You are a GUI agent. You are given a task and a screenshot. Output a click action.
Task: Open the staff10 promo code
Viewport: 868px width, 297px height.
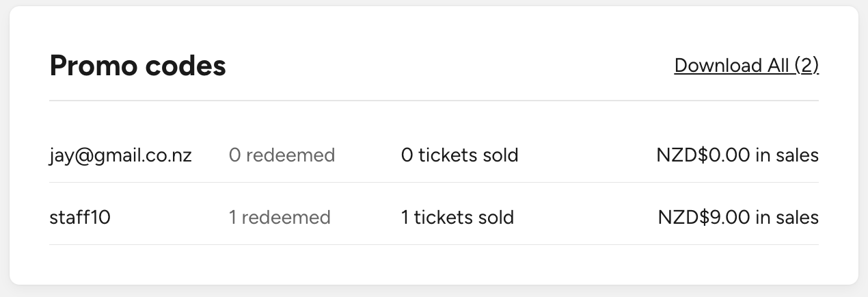pos(80,218)
